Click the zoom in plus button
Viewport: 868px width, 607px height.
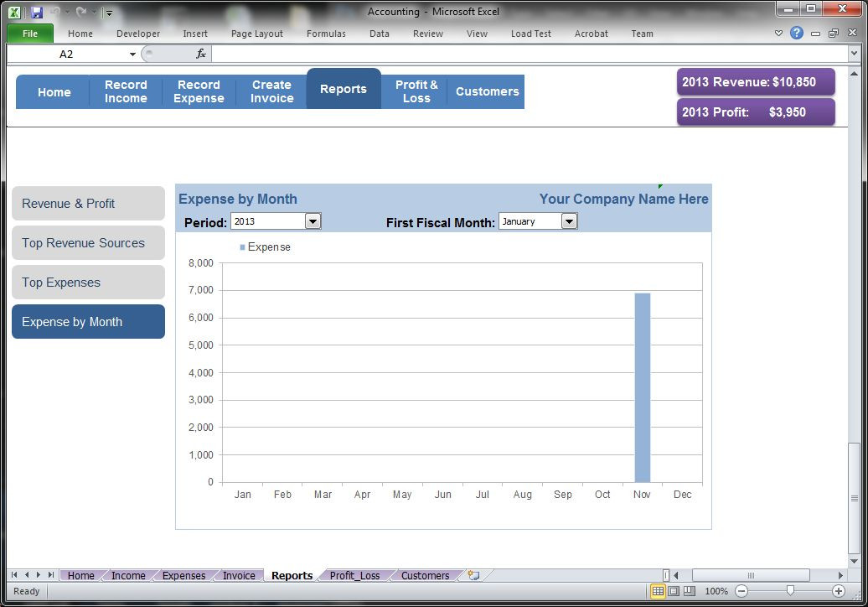coord(839,591)
